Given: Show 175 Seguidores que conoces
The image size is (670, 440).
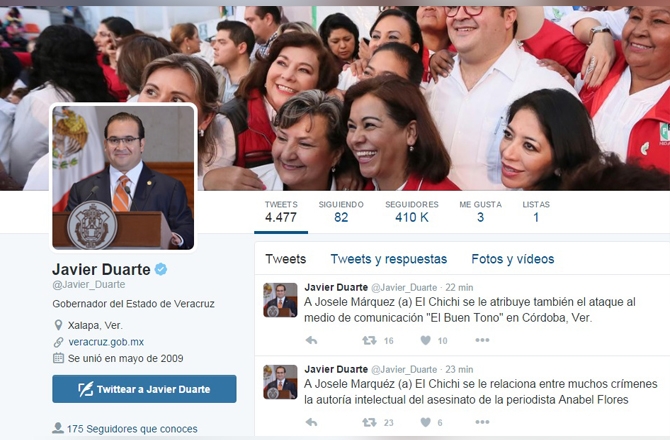Looking at the screenshot, I should point(125,428).
